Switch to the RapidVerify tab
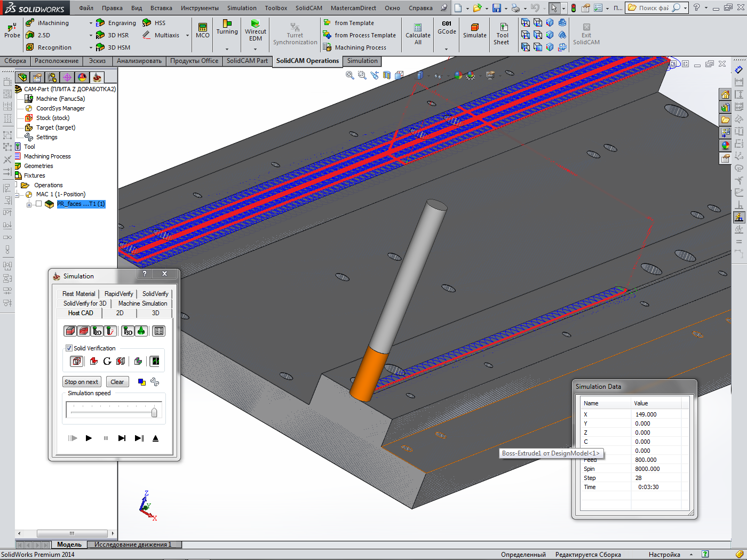Screen dimensions: 747x560 pos(118,294)
